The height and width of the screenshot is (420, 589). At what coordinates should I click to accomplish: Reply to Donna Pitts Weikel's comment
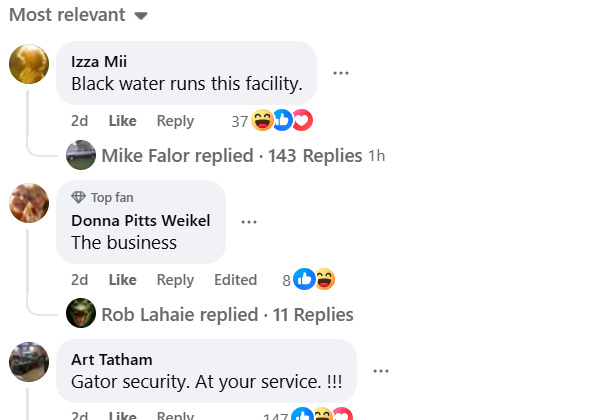click(x=175, y=280)
